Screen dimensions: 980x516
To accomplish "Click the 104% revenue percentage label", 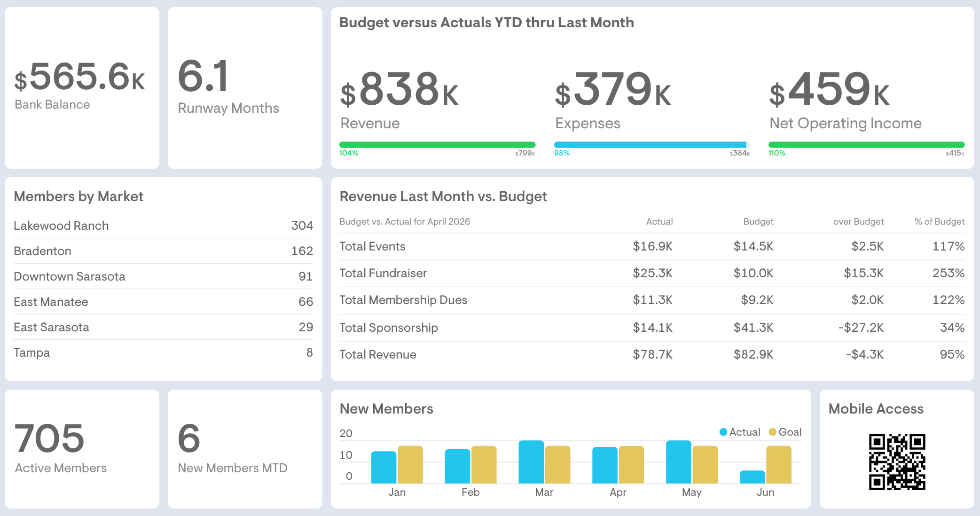I will click(x=349, y=153).
